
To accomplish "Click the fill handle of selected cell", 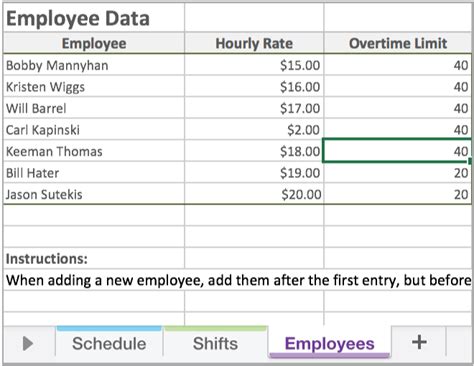I will [x=470, y=161].
